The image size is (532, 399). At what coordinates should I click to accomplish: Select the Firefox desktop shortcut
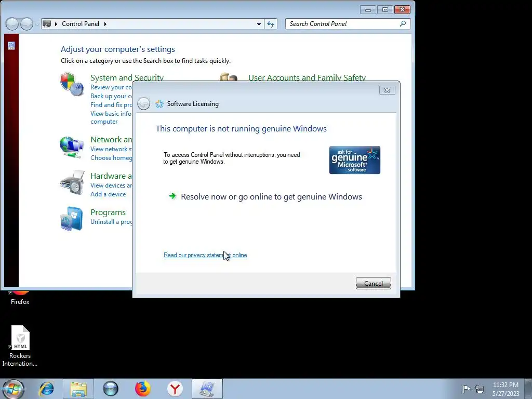click(20, 298)
